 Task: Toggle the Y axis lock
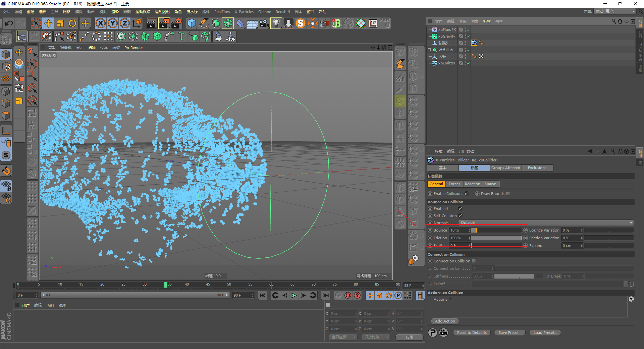click(x=113, y=23)
